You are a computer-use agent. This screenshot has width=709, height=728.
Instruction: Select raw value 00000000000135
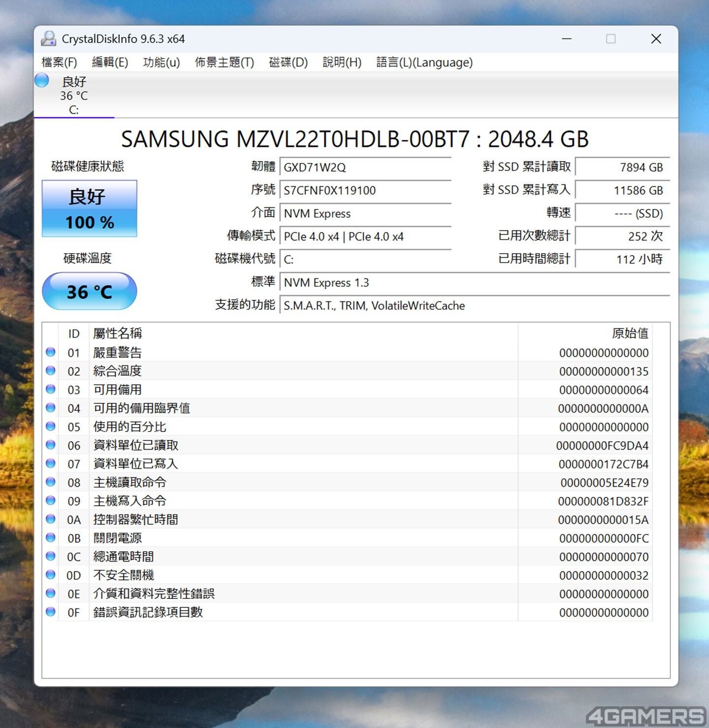coord(604,371)
